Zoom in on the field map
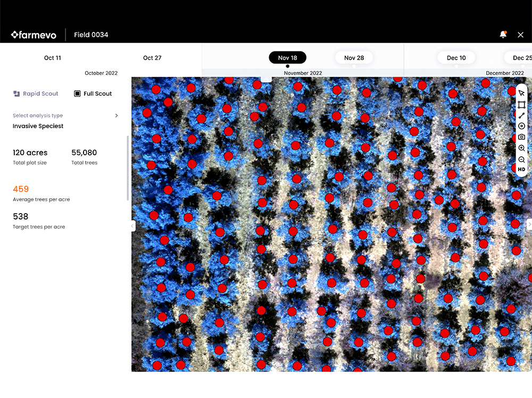 tap(521, 148)
